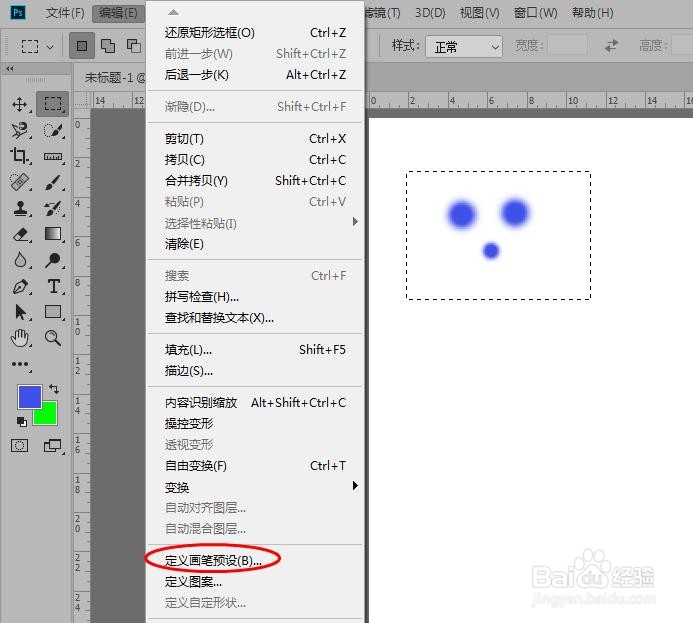Viewport: 693px width, 623px height.
Task: Open the 3D(D) menu
Action: [x=430, y=13]
